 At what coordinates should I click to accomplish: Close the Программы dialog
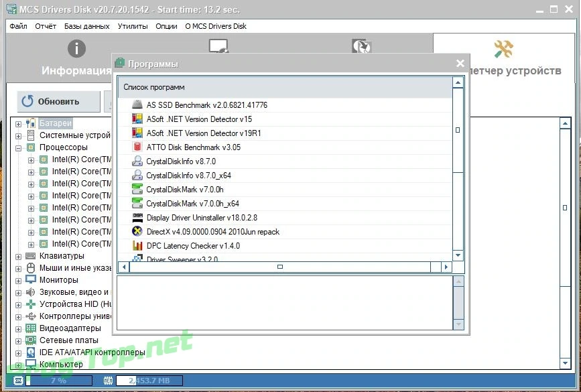[460, 64]
